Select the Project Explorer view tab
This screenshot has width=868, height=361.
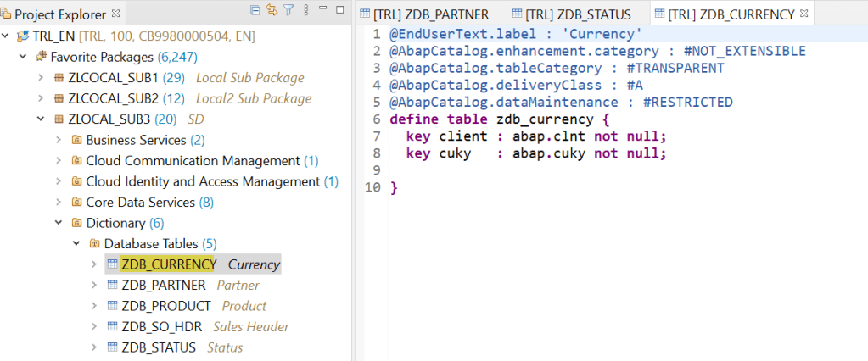59,14
